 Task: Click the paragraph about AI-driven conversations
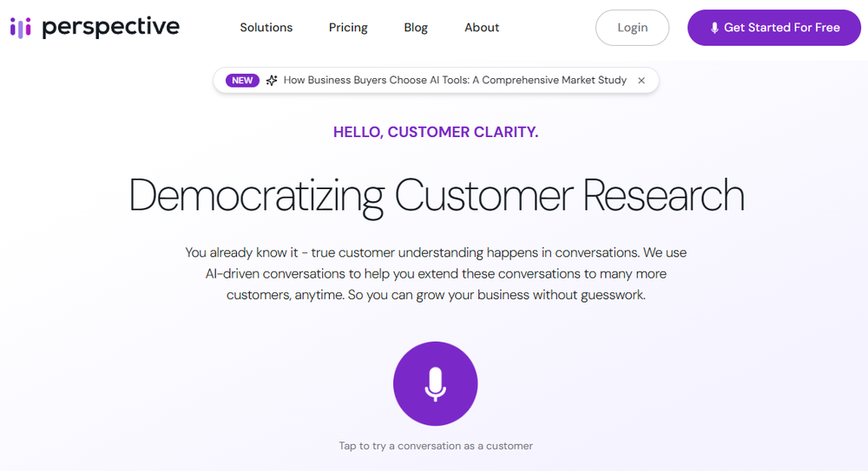click(x=436, y=273)
